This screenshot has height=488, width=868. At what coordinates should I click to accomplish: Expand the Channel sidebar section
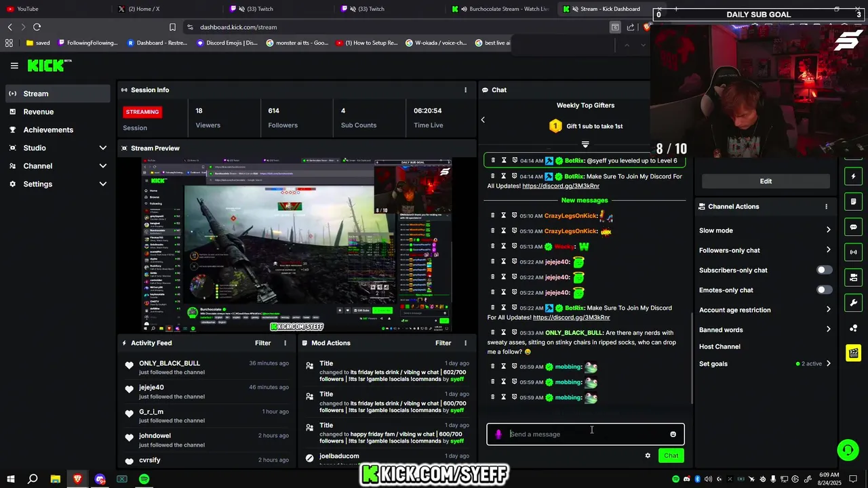coord(57,166)
